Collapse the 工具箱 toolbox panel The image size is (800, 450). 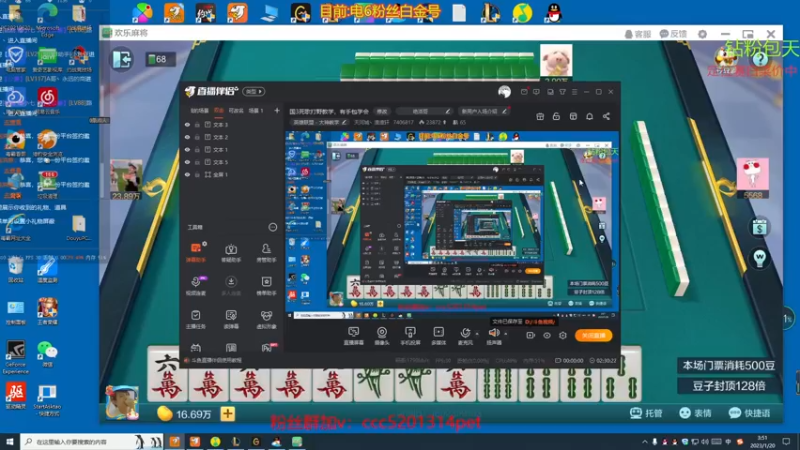[x=273, y=227]
